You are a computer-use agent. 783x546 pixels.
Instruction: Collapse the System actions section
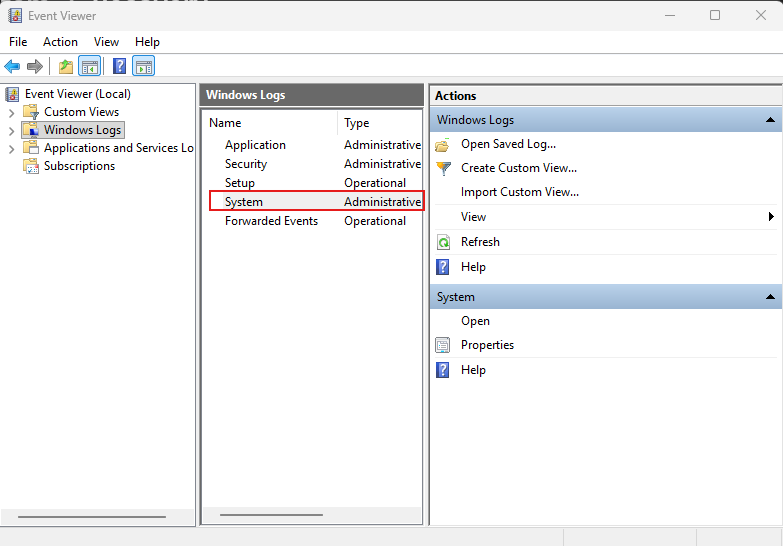[x=770, y=297]
